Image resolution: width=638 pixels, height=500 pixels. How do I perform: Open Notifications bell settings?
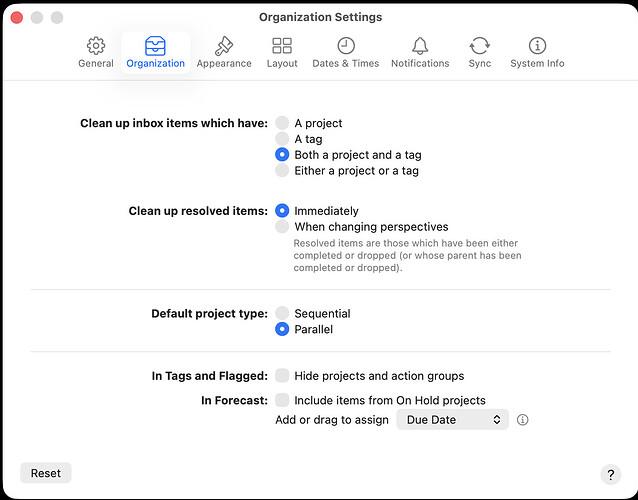(x=420, y=46)
